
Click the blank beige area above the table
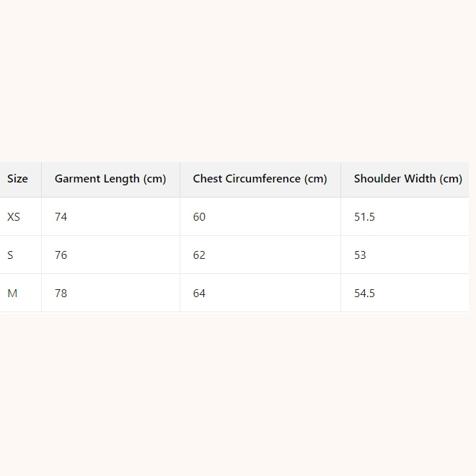[238, 79]
